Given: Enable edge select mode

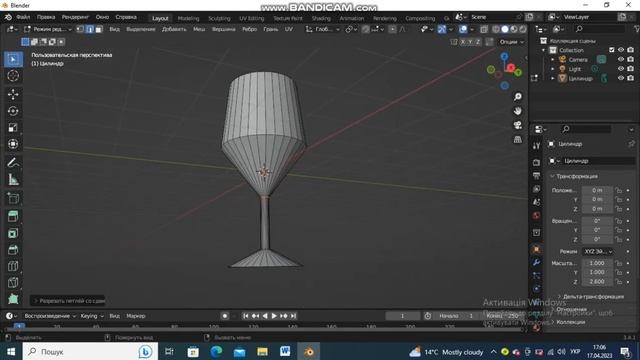Looking at the screenshot, I should click(89, 29).
